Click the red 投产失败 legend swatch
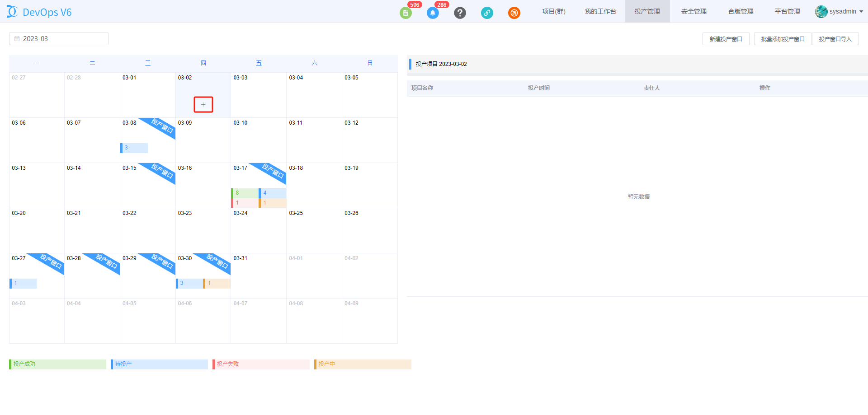 pos(261,364)
